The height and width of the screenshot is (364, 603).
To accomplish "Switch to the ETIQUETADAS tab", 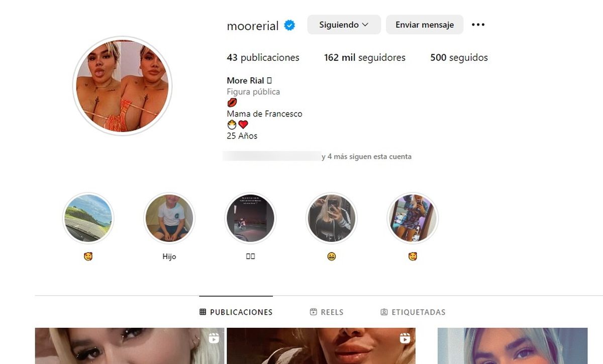I will 413,312.
